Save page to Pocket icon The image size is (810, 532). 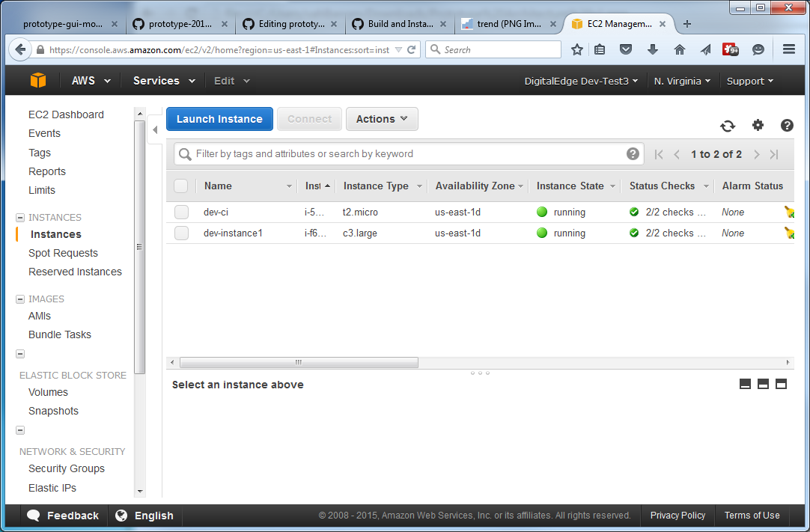pos(626,49)
